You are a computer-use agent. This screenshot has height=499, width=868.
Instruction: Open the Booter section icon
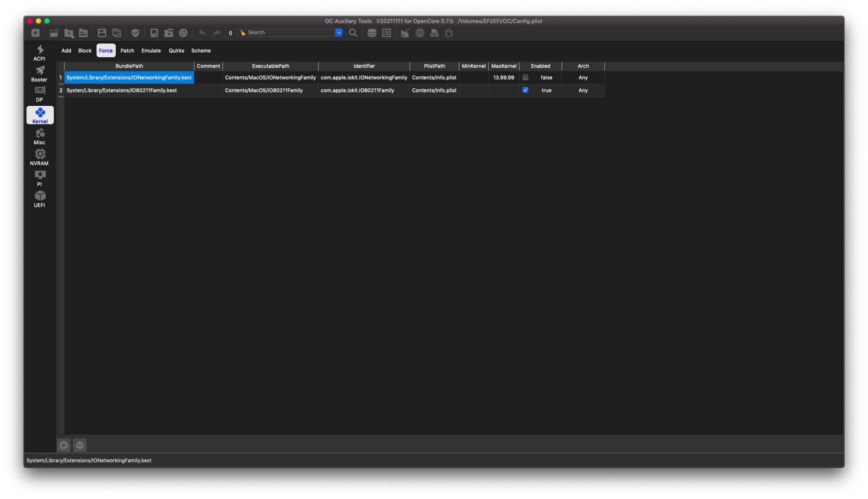click(x=40, y=73)
